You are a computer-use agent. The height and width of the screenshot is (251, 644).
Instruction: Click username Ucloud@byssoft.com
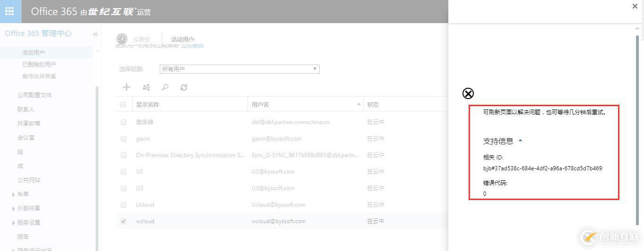point(279,205)
